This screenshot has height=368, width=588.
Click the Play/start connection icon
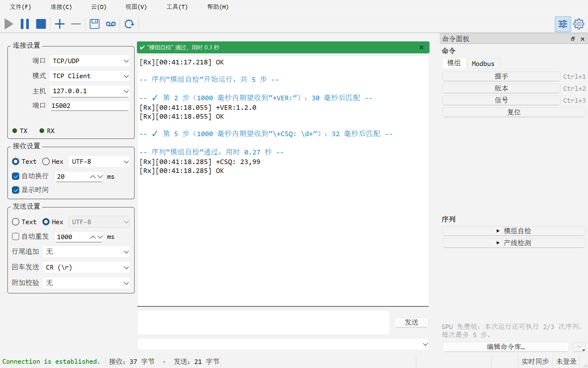(x=9, y=24)
